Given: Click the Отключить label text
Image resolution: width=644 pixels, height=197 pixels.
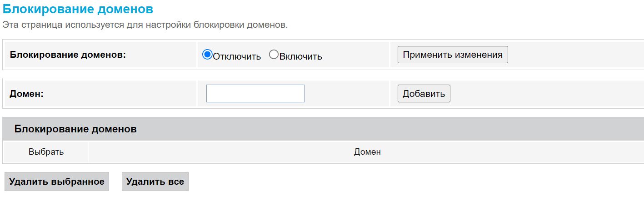Looking at the screenshot, I should 237,56.
